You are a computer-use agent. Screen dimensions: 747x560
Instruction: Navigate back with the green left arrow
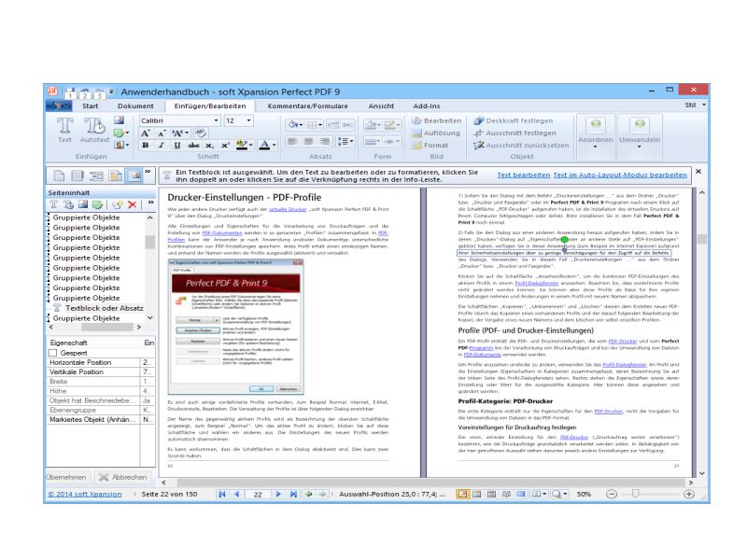[309, 495]
